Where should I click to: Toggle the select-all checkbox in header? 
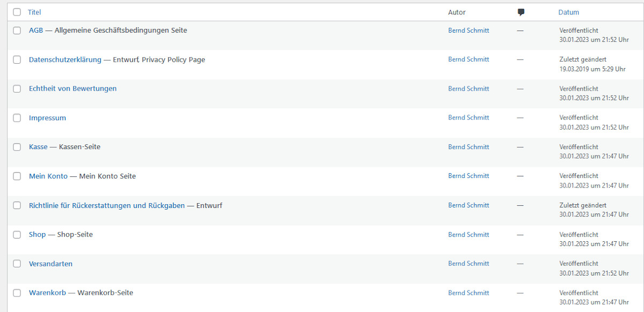pyautogui.click(x=17, y=12)
